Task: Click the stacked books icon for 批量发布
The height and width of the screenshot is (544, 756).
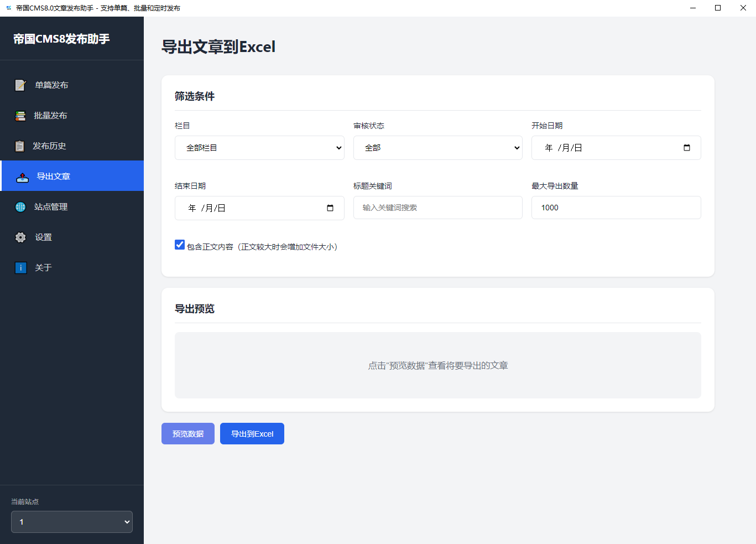Action: pos(20,116)
